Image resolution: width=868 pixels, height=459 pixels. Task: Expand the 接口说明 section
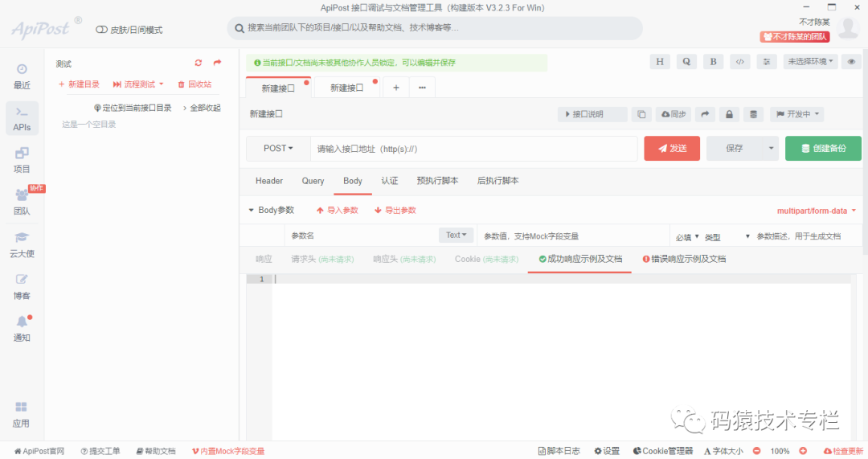click(x=592, y=114)
